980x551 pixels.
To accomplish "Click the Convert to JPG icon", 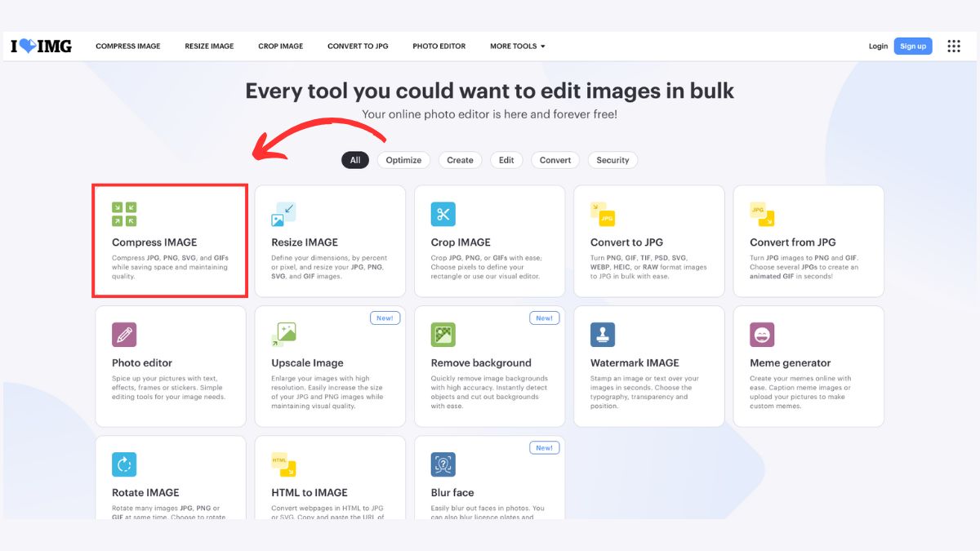I will tap(603, 214).
